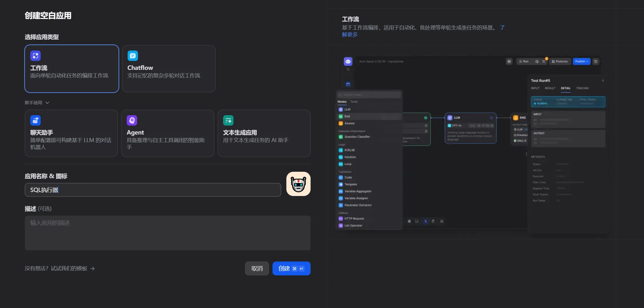This screenshot has width=644, height=308.
Task: Click the 聊天助手 robot card icon
Action: click(36, 120)
